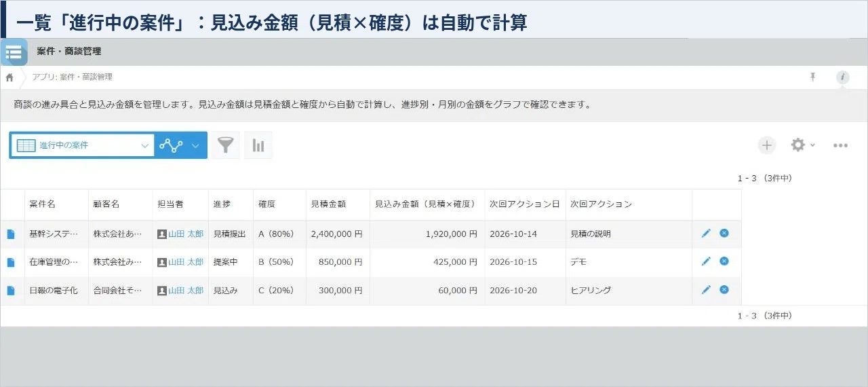The image size is (868, 387).
Task: Click the table grid icon in view selector
Action: point(26,145)
